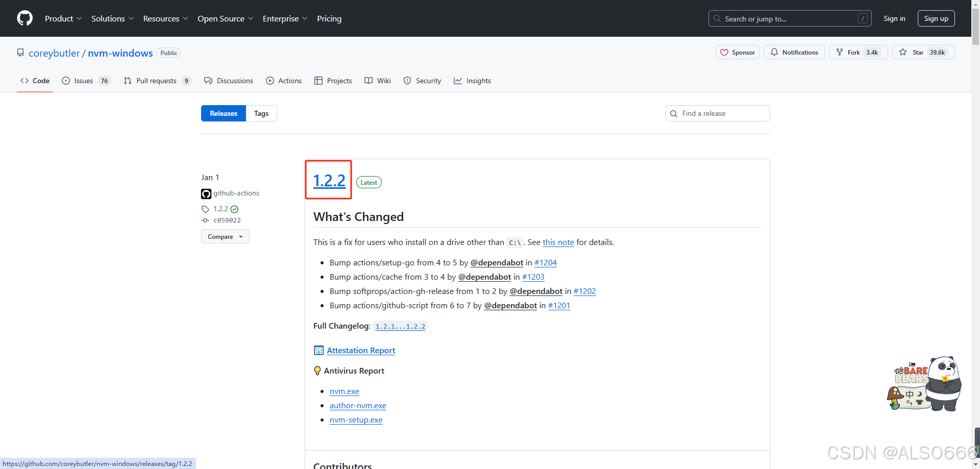
Task: Click the Pull requests count 9 badge
Action: 186,81
